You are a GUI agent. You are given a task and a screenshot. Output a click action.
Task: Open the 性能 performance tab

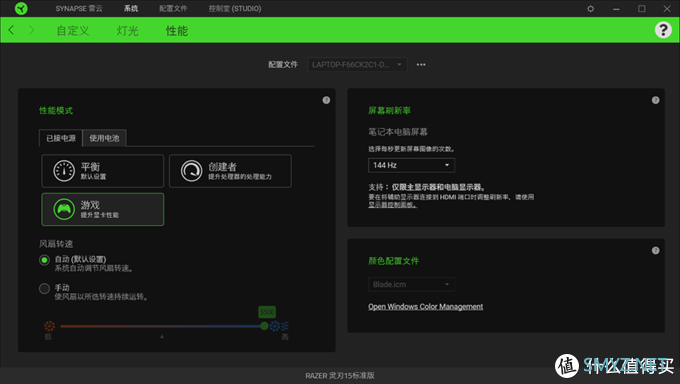177,31
